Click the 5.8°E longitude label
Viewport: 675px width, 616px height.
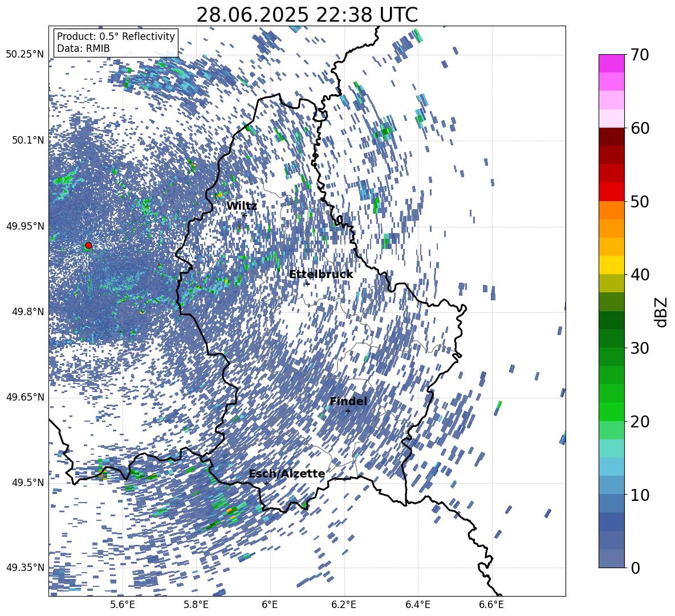click(196, 605)
